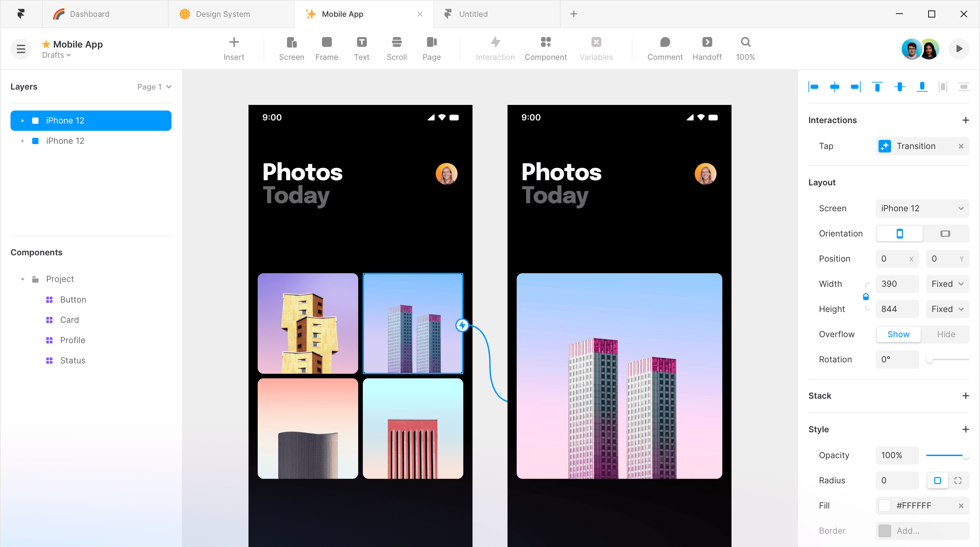Screen dimensions: 980x547
Task: Select the iPhone 12 layer in Layers panel
Action: click(91, 121)
